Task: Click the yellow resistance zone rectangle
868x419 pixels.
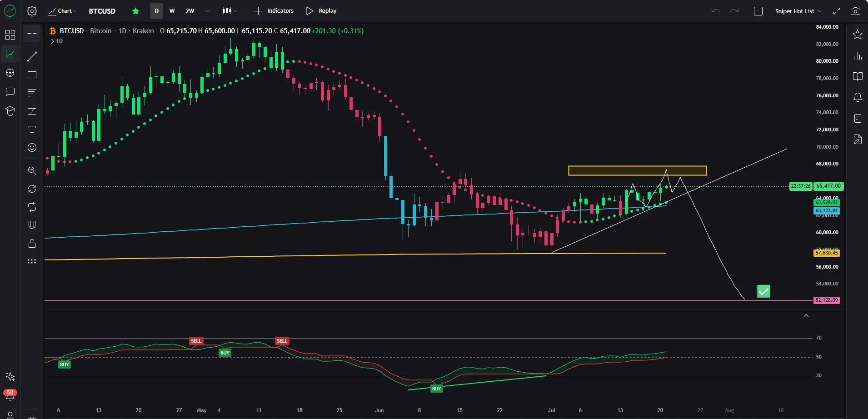Action: click(x=637, y=170)
